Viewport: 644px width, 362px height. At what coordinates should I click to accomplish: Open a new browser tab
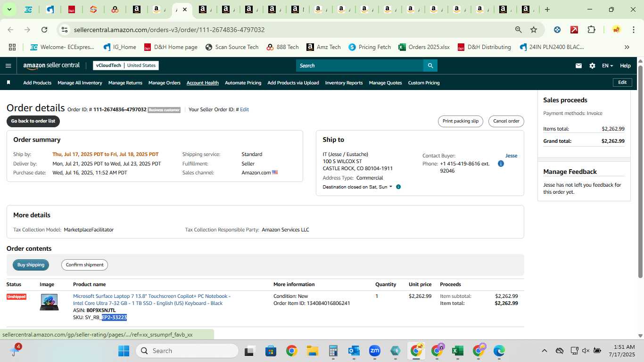coord(547,9)
